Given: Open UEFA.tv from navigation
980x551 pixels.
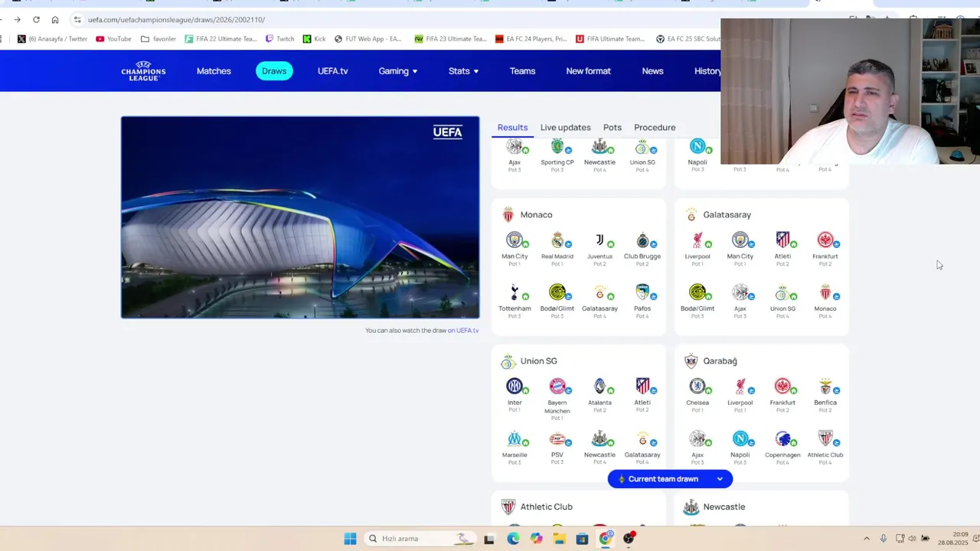Looking at the screenshot, I should click(x=332, y=71).
